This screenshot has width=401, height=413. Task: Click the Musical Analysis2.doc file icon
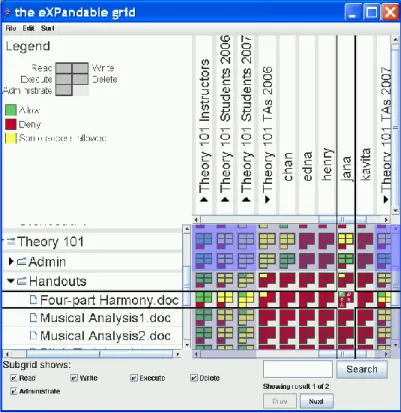33,335
